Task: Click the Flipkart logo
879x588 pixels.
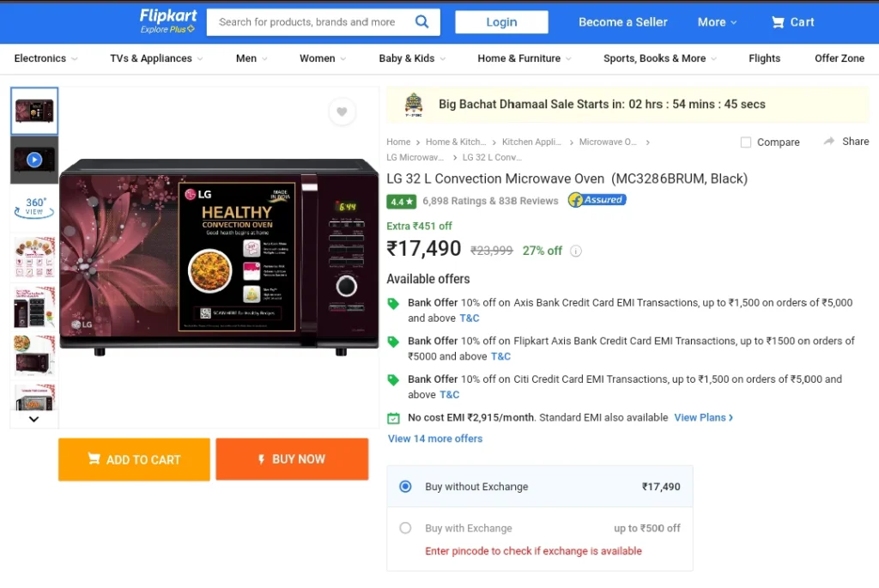Action: click(168, 21)
